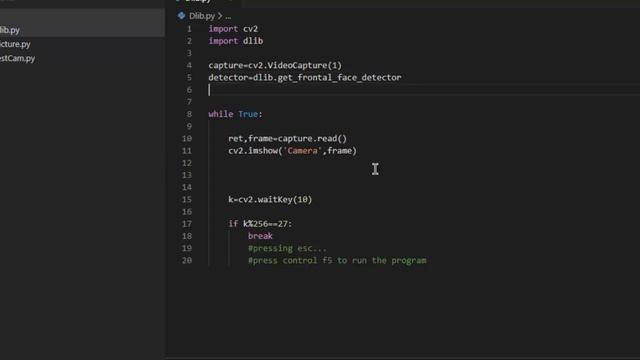Click line number 20 in gutter
The width and height of the screenshot is (640, 360).
(x=187, y=260)
